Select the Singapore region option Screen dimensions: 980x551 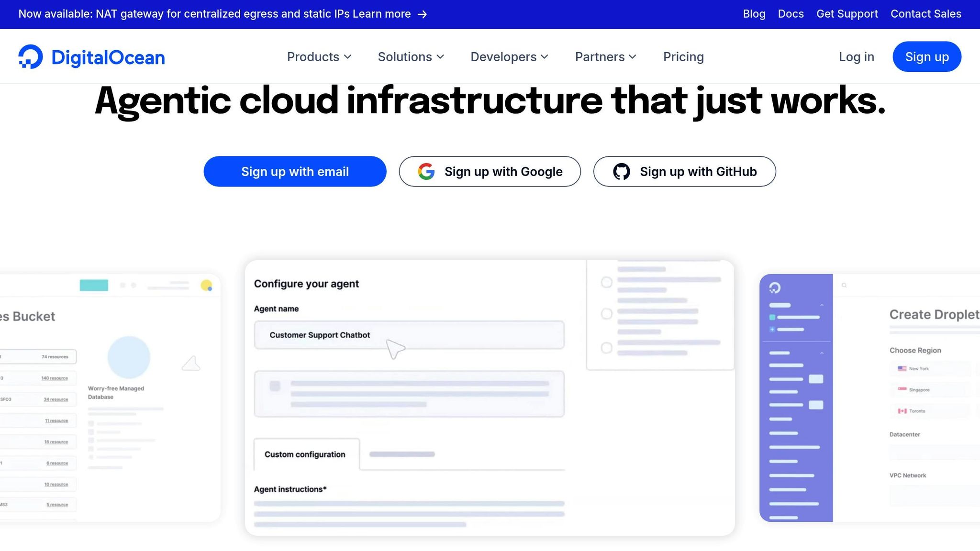(x=919, y=389)
